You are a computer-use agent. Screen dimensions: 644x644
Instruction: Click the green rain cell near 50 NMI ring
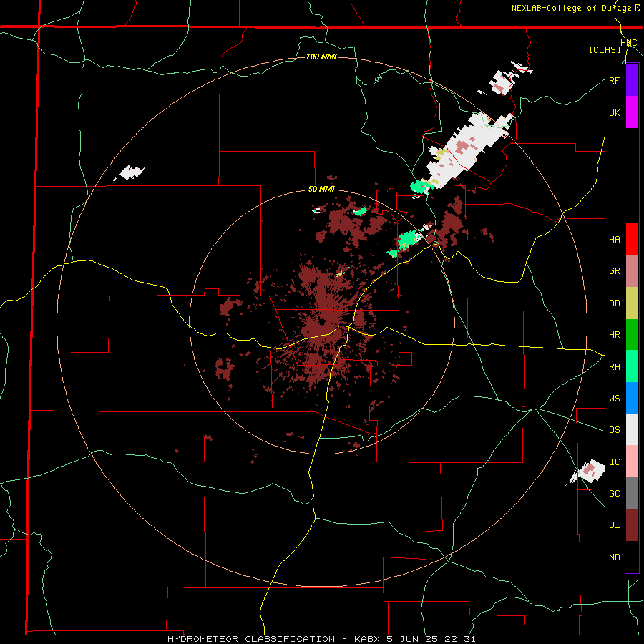pyautogui.click(x=406, y=239)
